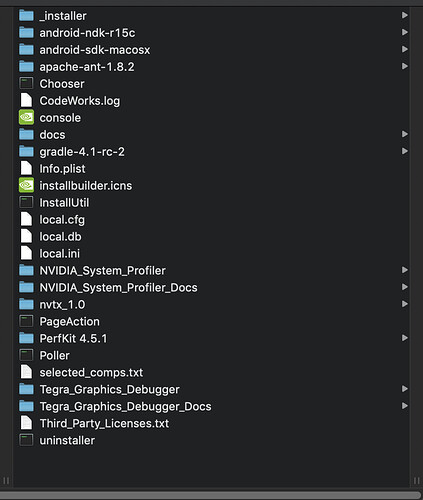Click the left column resize handle

[6, 481]
